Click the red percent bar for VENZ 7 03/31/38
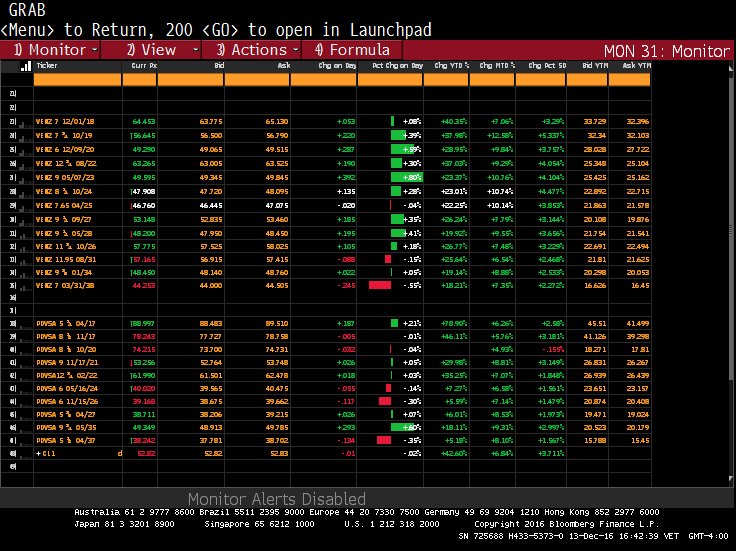Viewport: 736px width, 551px height. (x=379, y=284)
